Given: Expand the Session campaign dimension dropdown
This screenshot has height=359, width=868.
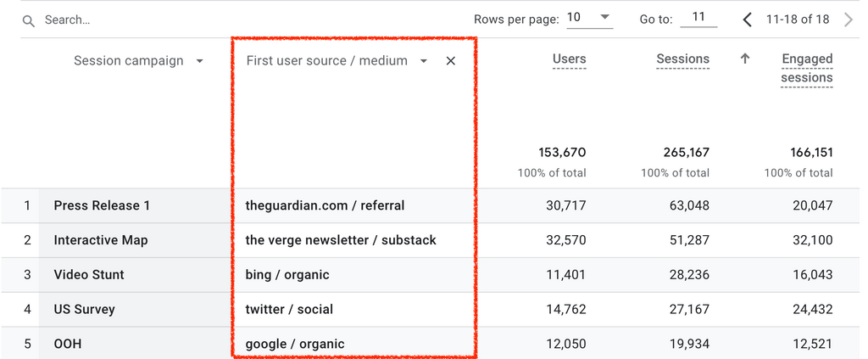Looking at the screenshot, I should click(199, 61).
